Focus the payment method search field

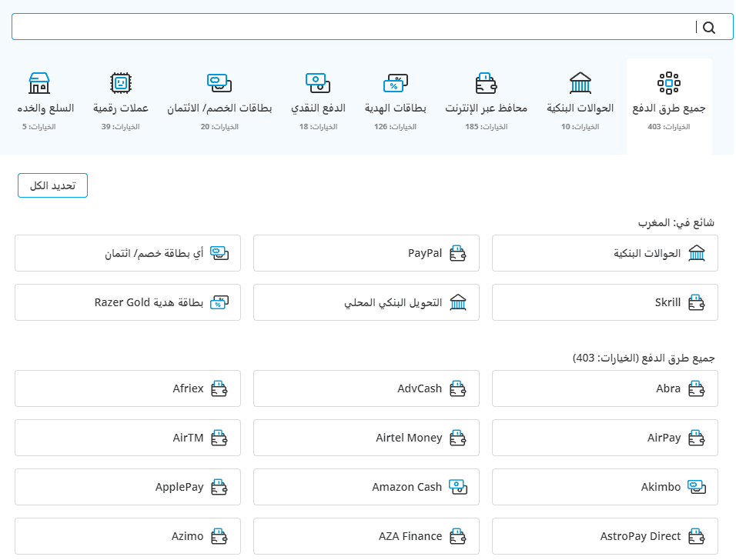tap(354, 28)
